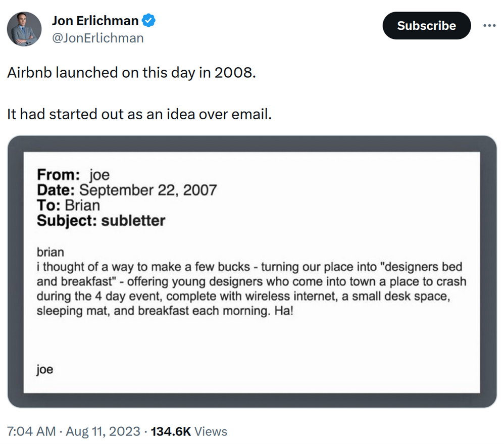Click the "joe" signature at the email bottom
The height and width of the screenshot is (444, 504).
(45, 369)
